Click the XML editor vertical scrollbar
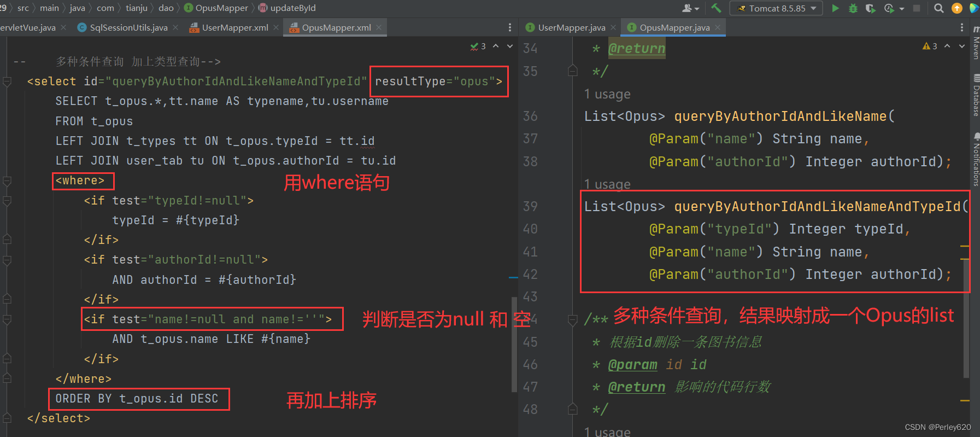Image resolution: width=980 pixels, height=437 pixels. point(514,345)
